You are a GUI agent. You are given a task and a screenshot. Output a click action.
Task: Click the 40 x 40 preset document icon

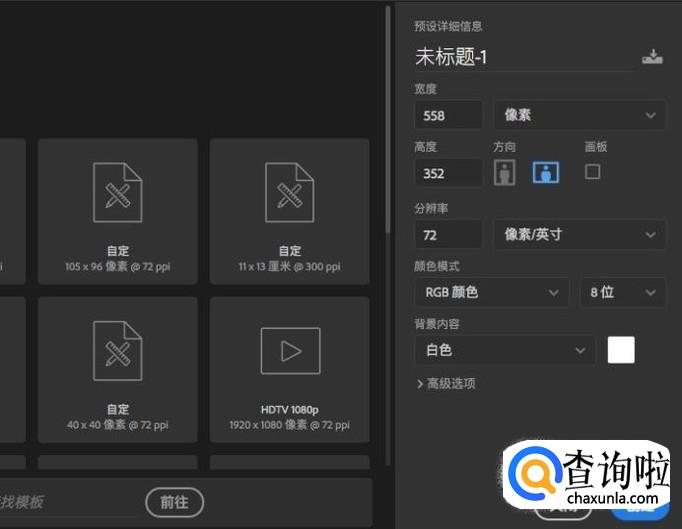(x=117, y=351)
